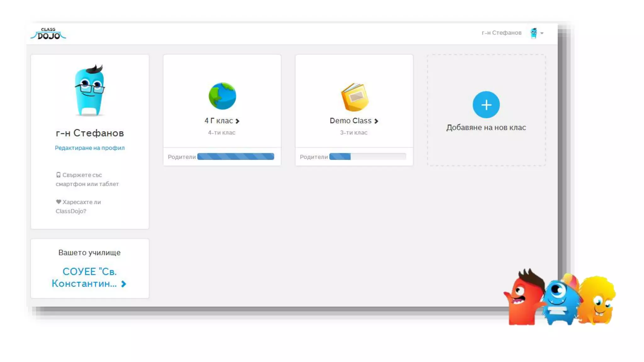Open school chevron next to СОУЕЕ Св. Константин
Screen dimensions: 644x362
[x=124, y=284]
